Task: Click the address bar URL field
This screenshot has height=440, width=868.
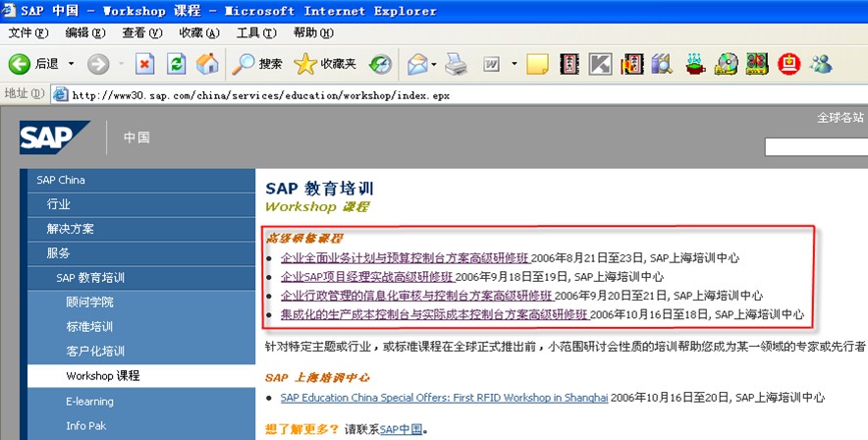Action: [x=393, y=95]
